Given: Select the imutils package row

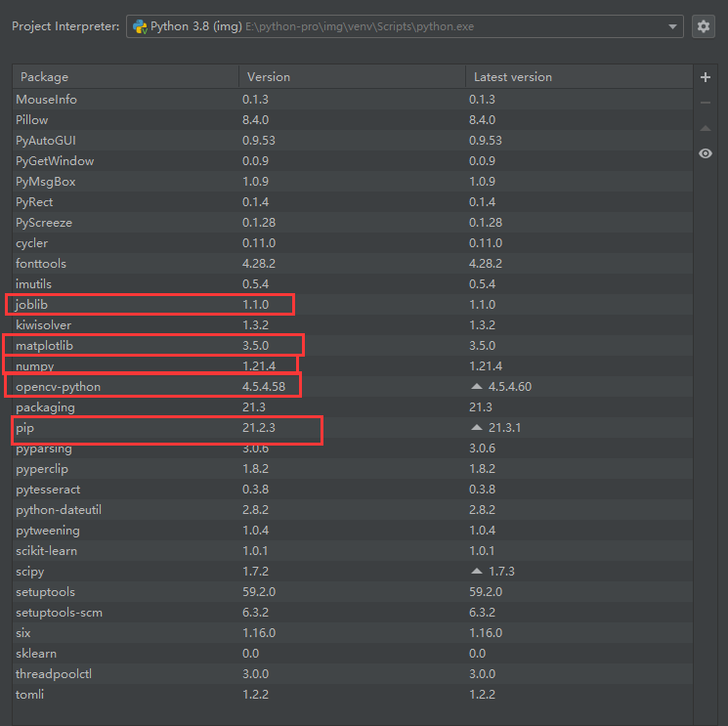Looking at the screenshot, I should [353, 283].
